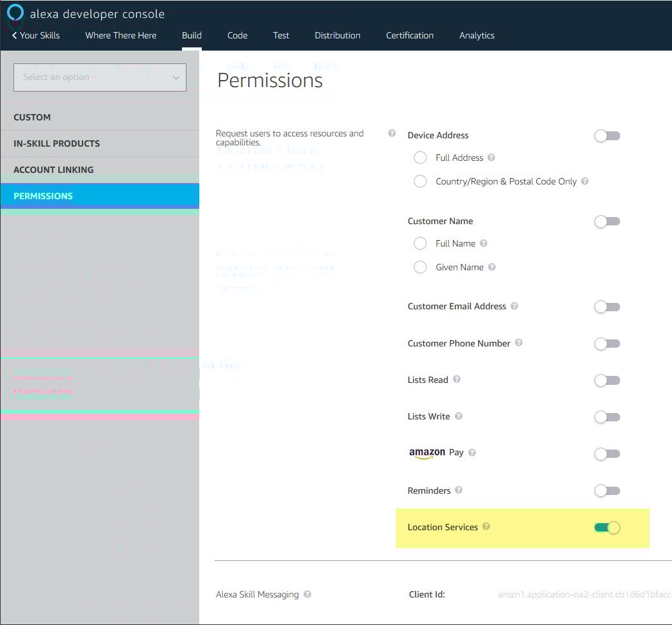The height and width of the screenshot is (625, 672).
Task: Enable the Device Address toggle
Action: 607,136
